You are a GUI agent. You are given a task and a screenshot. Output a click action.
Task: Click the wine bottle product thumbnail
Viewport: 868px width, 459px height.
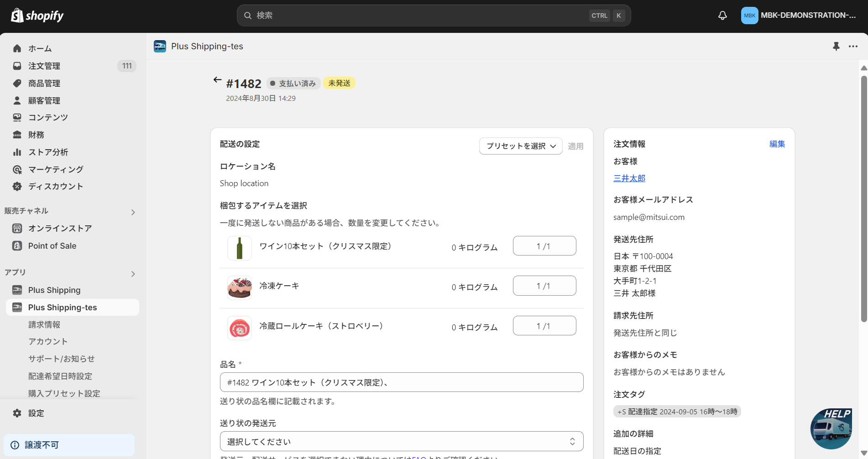tap(240, 248)
